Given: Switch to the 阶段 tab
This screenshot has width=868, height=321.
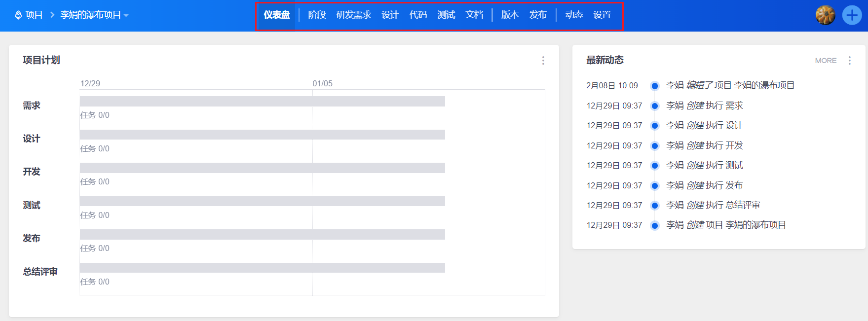Looking at the screenshot, I should point(317,15).
